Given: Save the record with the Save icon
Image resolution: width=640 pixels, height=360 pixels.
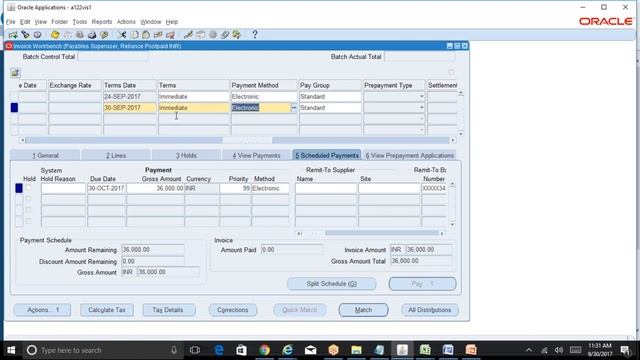Looking at the screenshot, I should pyautogui.click(x=55, y=35).
